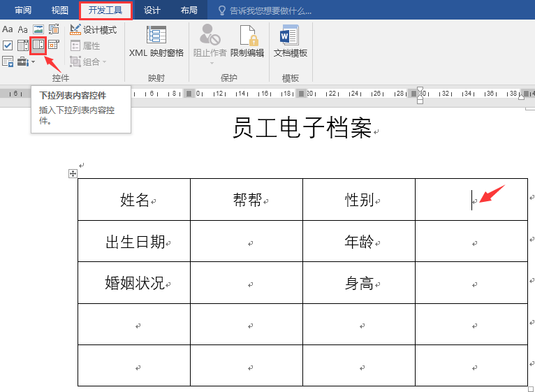Switch to the 设计 tab
Screen dimensions: 535x392
click(152, 10)
